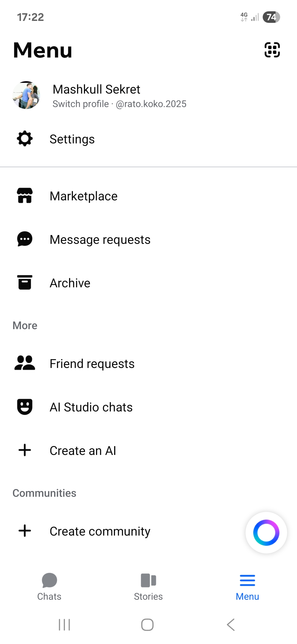Tap the Create community label
The height and width of the screenshot is (644, 297).
click(x=100, y=531)
